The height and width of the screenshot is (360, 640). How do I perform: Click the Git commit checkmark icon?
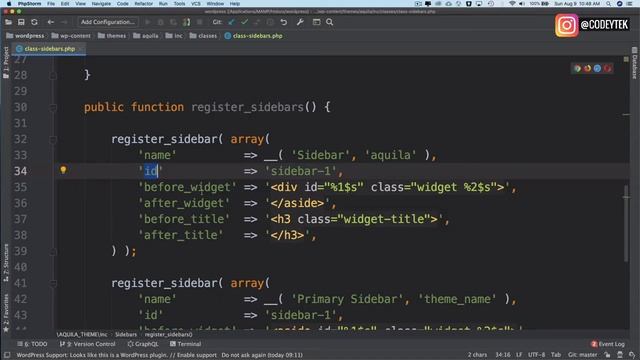coord(244,22)
